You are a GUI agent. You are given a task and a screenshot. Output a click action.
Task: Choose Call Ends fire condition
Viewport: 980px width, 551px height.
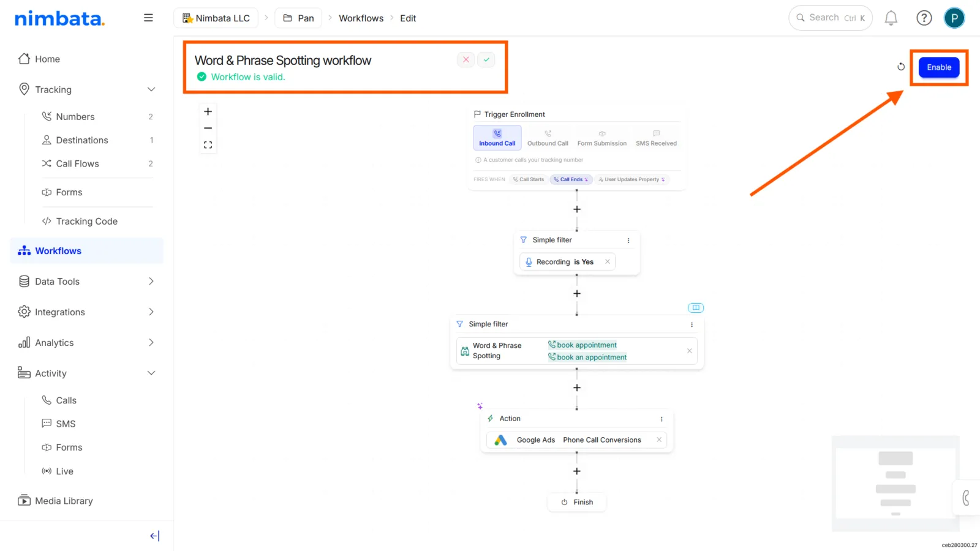[x=571, y=179]
